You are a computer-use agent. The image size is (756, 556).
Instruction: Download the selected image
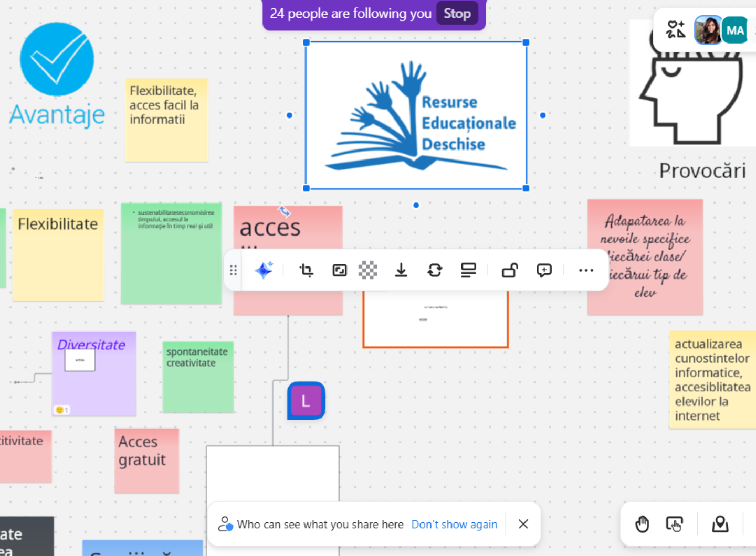click(401, 270)
